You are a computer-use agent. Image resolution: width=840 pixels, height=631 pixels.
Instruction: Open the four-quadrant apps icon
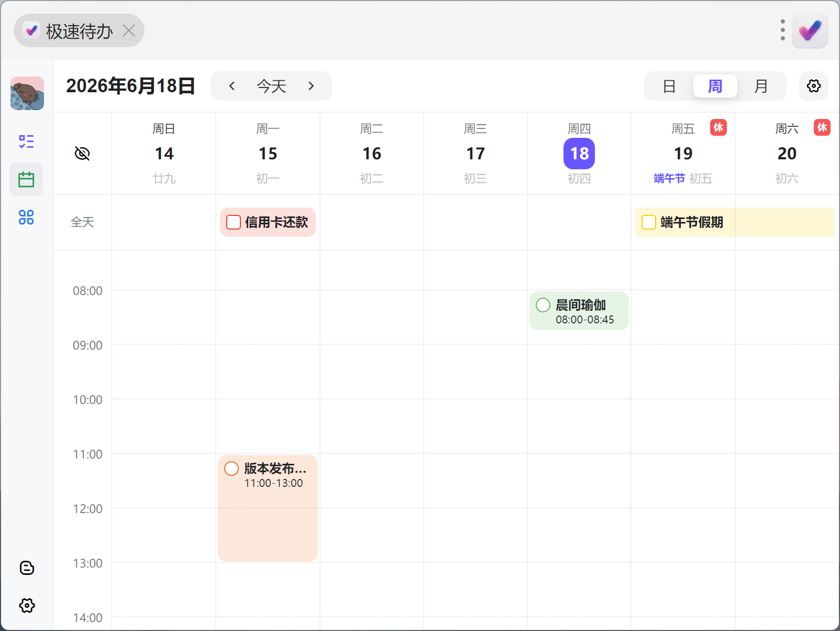(x=26, y=217)
